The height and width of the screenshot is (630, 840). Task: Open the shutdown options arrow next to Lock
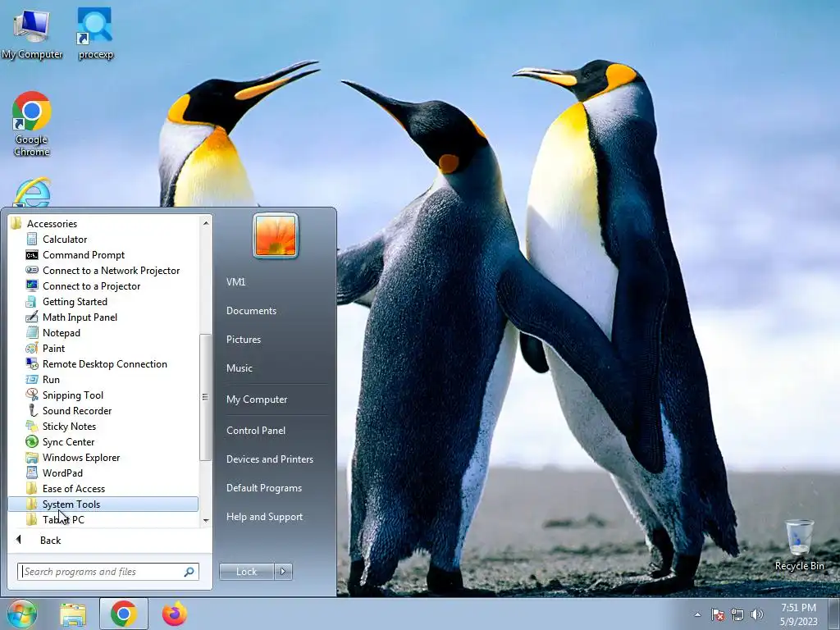pyautogui.click(x=283, y=572)
